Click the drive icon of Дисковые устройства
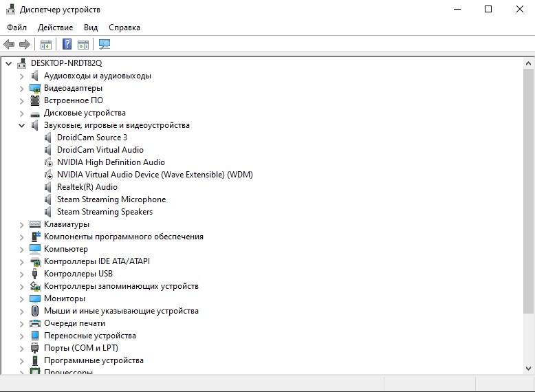This screenshot has width=535, height=392. point(35,114)
